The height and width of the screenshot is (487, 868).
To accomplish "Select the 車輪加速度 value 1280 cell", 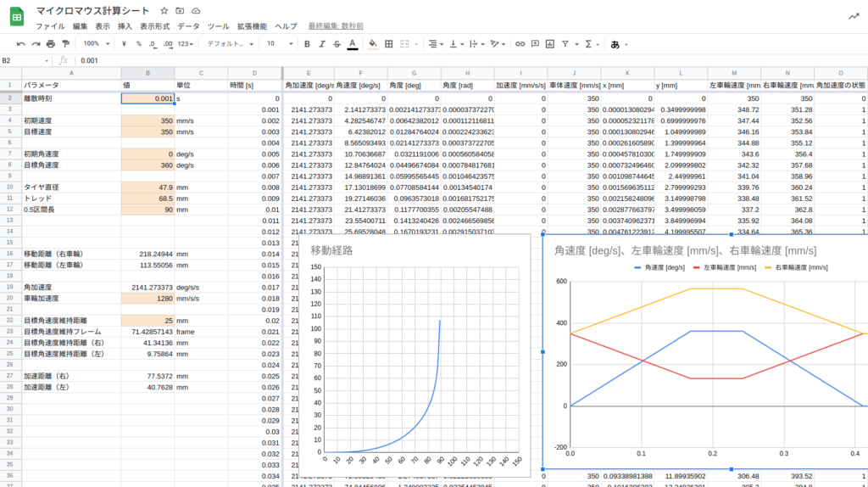I will point(147,298).
